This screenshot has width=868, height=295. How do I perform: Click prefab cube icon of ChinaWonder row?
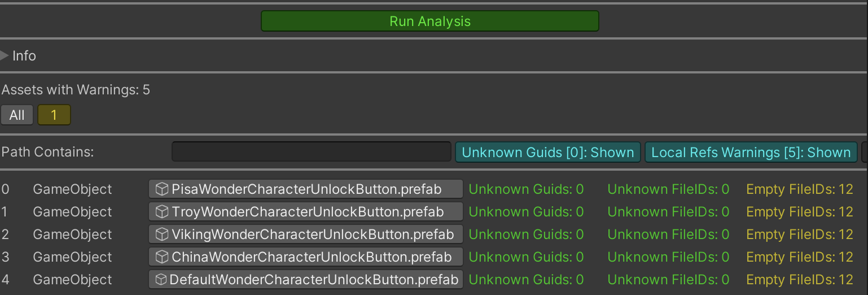(162, 257)
